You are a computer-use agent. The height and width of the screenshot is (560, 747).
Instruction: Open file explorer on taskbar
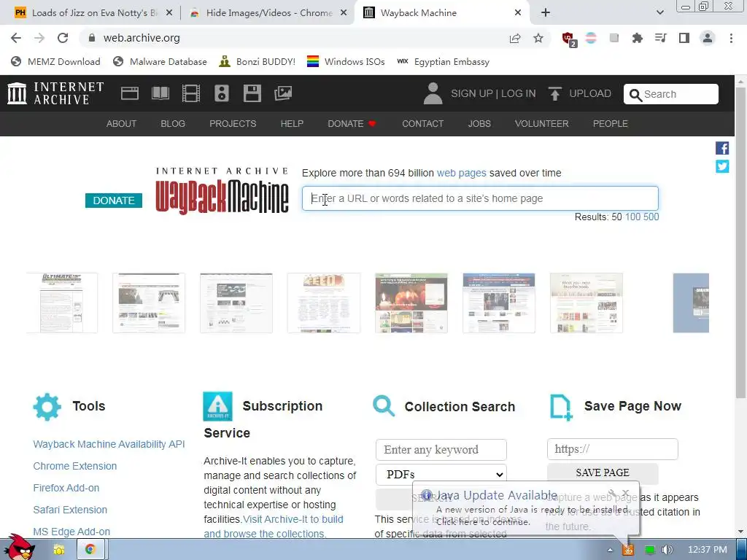(x=58, y=550)
